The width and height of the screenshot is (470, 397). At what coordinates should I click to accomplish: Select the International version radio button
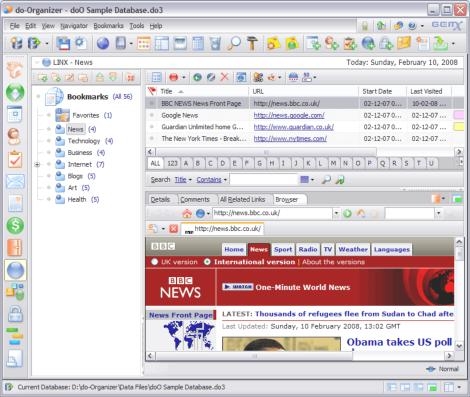click(207, 262)
